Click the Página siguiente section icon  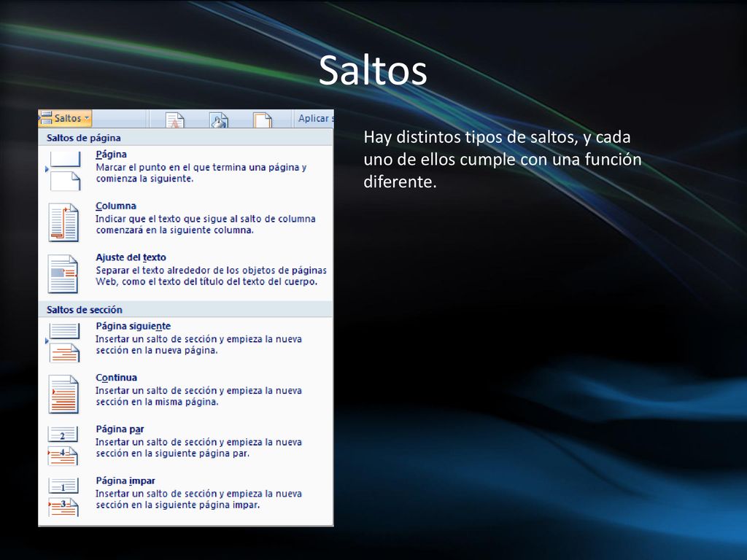point(64,343)
